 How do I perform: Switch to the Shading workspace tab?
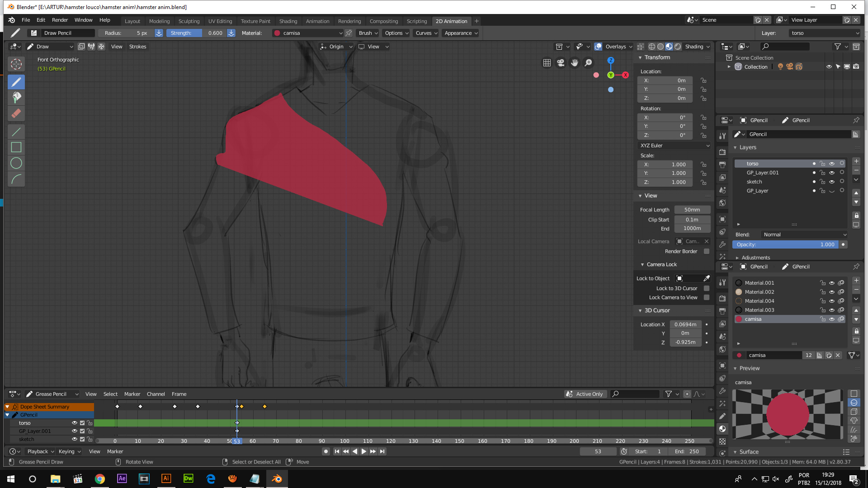click(x=288, y=21)
